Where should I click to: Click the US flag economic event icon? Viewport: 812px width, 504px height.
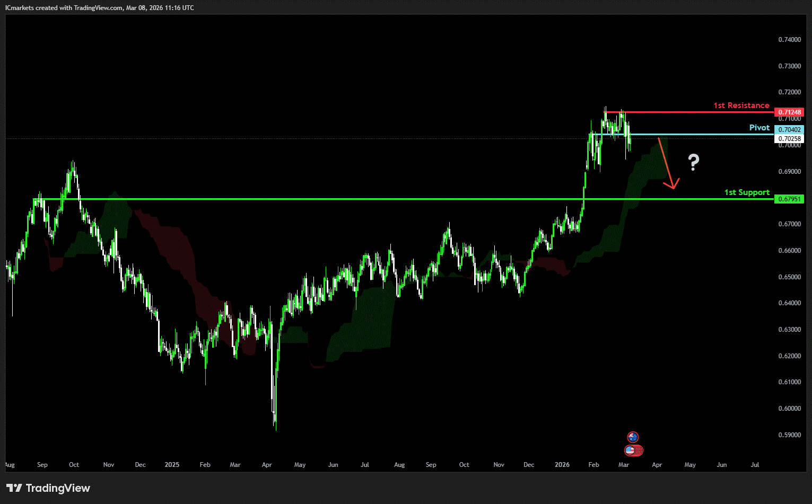(x=631, y=450)
